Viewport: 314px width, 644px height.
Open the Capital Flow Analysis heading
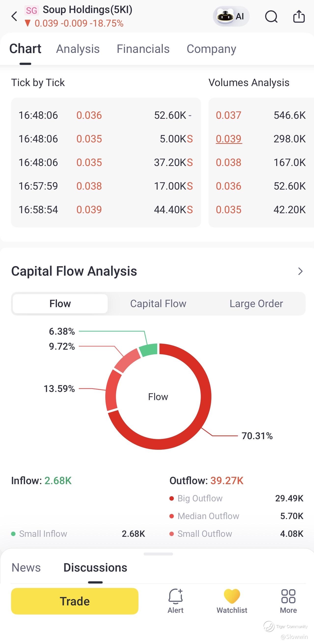click(74, 271)
